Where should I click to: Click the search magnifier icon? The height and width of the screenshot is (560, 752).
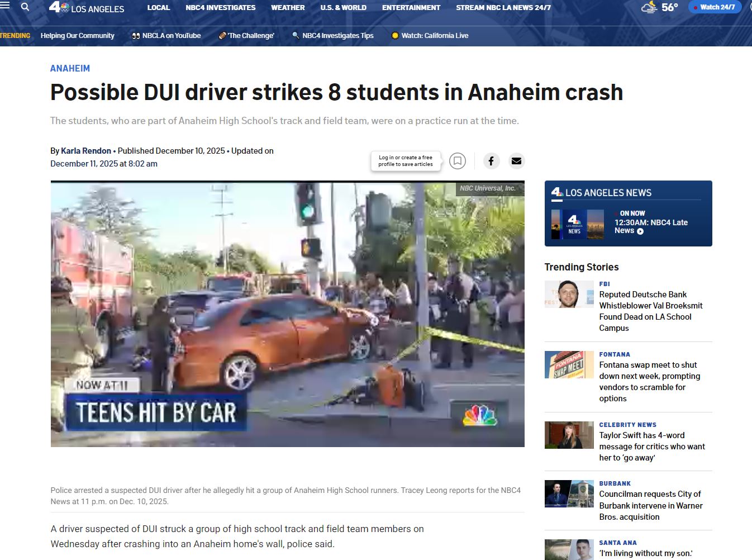coord(25,7)
